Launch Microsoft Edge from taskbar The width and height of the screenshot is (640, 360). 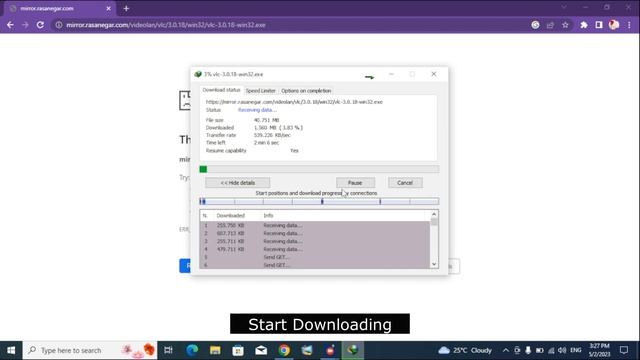(192, 350)
